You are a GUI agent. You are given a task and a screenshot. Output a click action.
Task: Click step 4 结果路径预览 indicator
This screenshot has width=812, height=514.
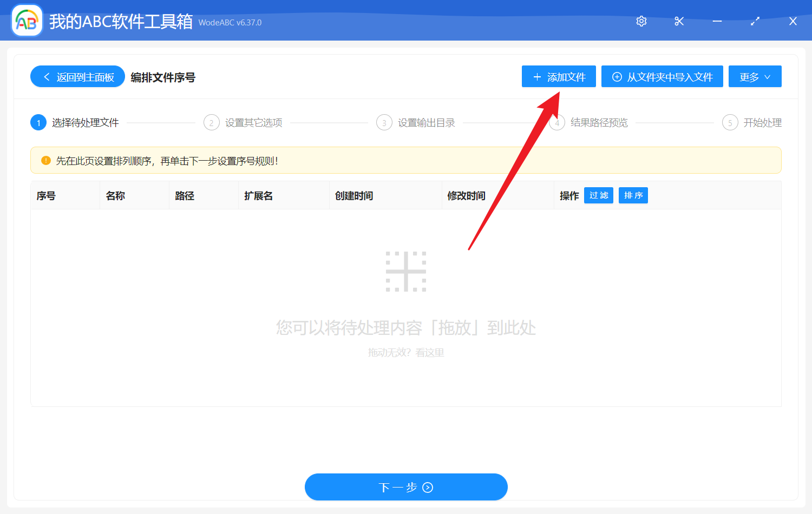click(556, 122)
